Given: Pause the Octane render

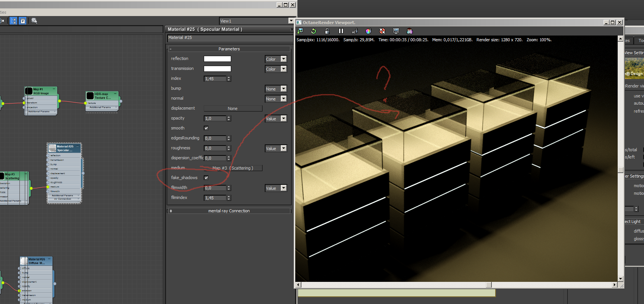Looking at the screenshot, I should (x=341, y=31).
